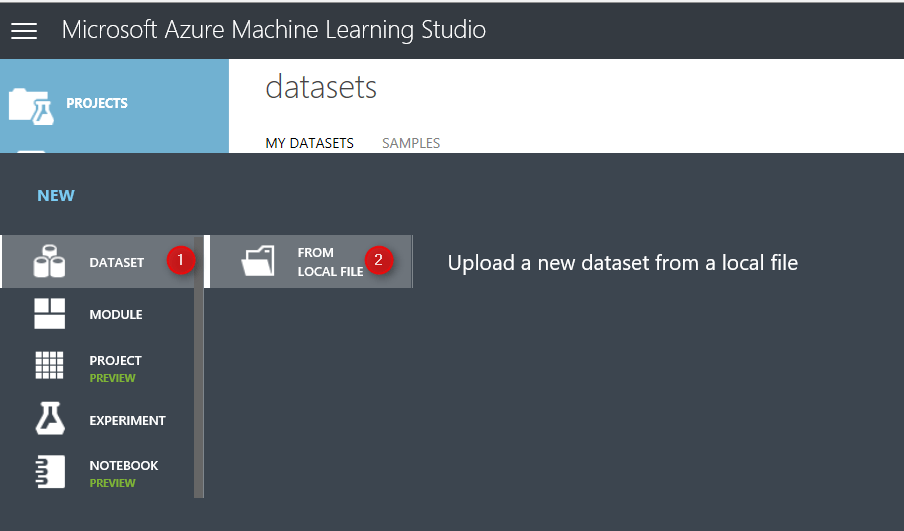Select the NOTEBOOK label in New menu

point(124,466)
